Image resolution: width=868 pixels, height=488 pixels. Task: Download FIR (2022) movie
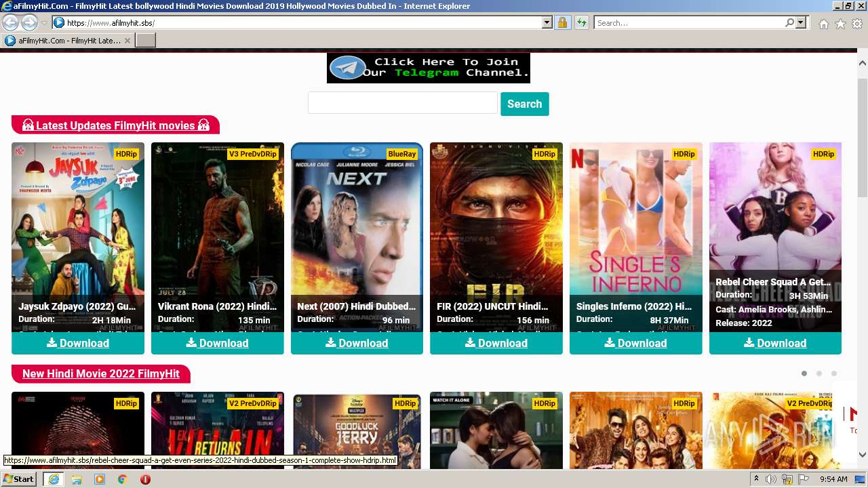tap(496, 343)
